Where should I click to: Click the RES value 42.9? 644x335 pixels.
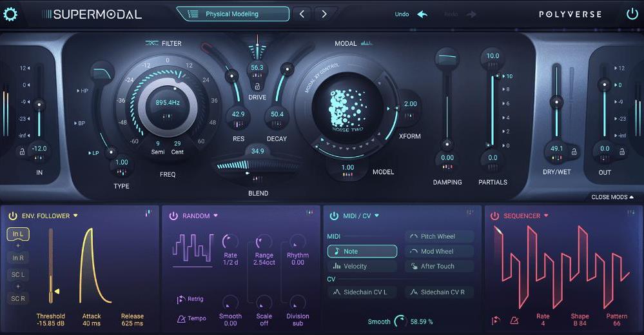pyautogui.click(x=239, y=114)
